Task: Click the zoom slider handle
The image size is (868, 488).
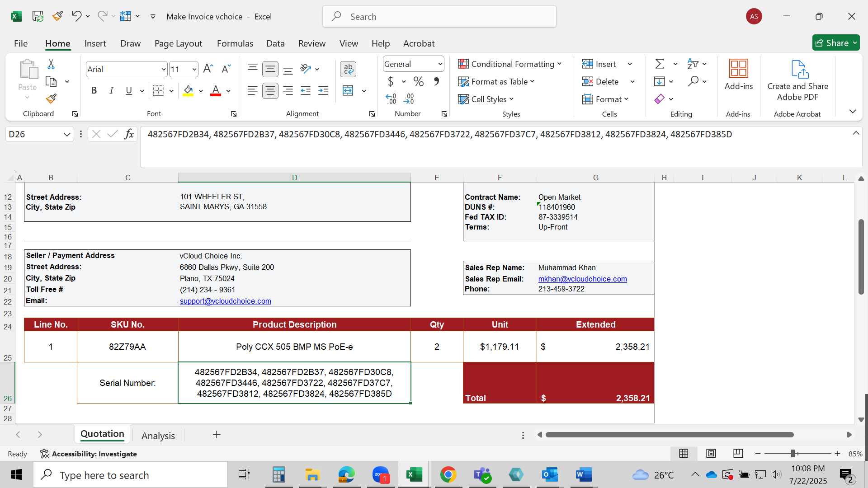Action: coord(793,453)
